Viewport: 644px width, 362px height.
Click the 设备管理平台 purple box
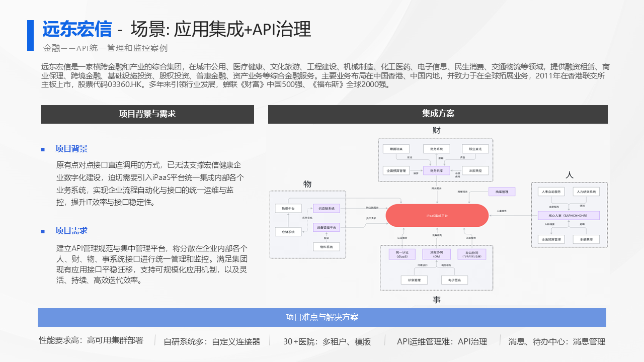tap(327, 228)
